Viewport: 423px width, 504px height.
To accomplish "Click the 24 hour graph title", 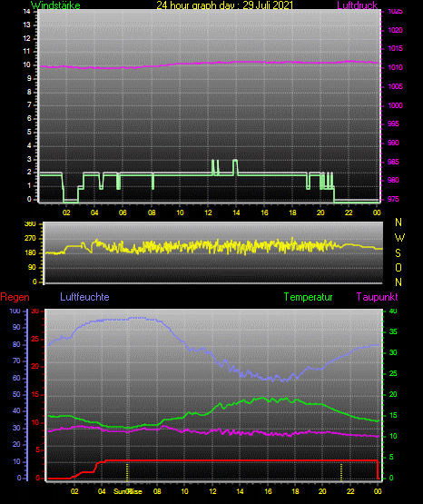I will click(225, 5).
